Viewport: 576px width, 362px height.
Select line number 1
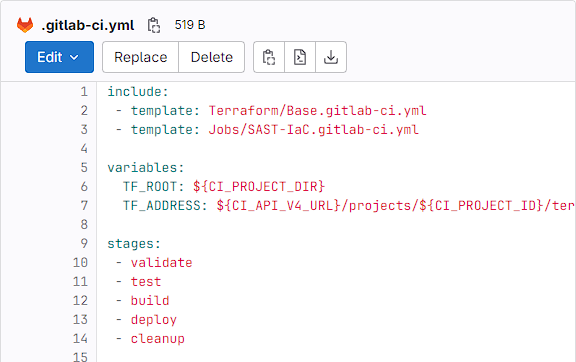pyautogui.click(x=84, y=92)
